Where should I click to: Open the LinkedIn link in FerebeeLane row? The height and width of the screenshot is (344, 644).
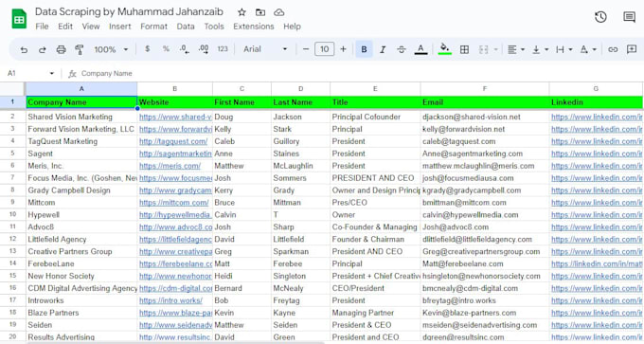tap(597, 263)
